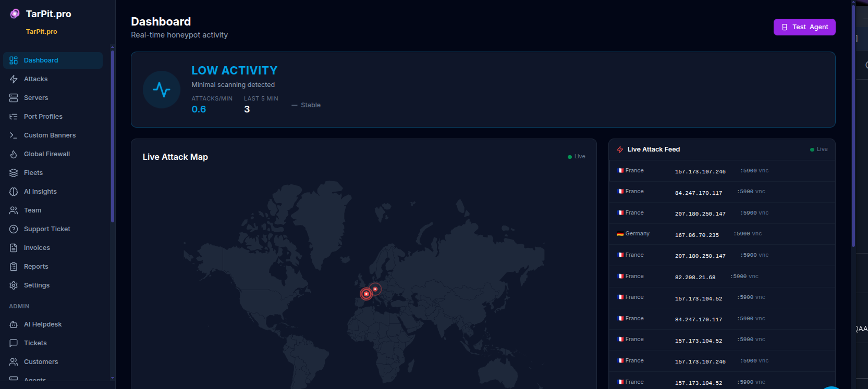
Task: Click the Global Firewall flame icon
Action: [14, 154]
